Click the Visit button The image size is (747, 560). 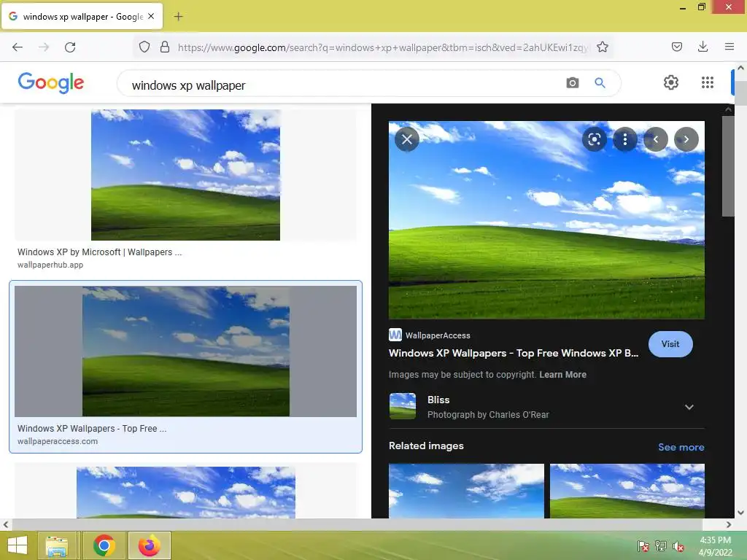point(670,344)
